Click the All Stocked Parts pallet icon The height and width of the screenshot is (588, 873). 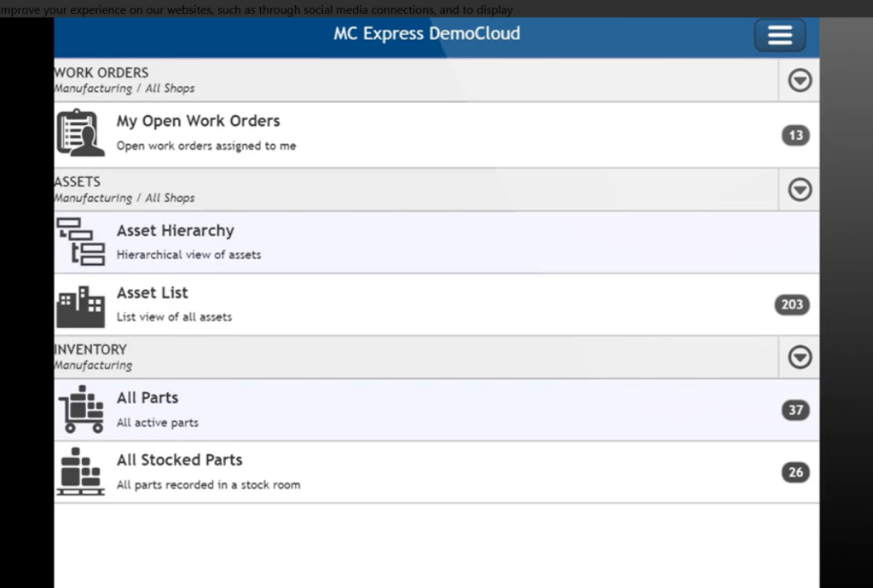[80, 471]
